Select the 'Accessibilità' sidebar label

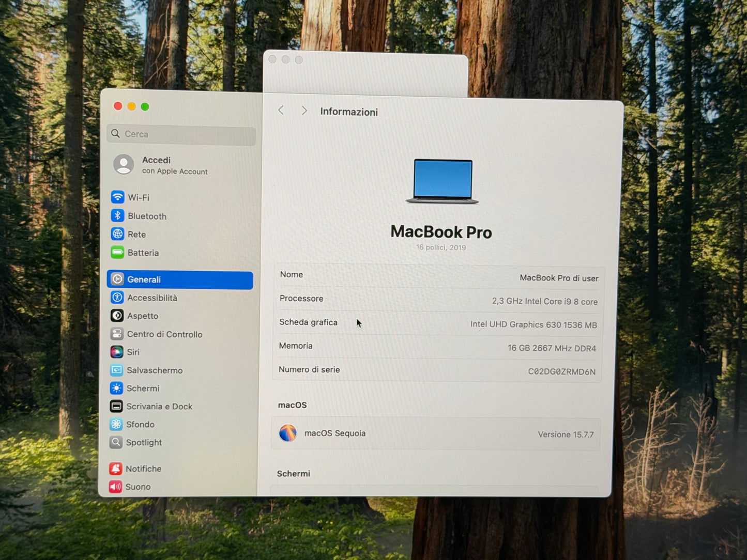[152, 298]
